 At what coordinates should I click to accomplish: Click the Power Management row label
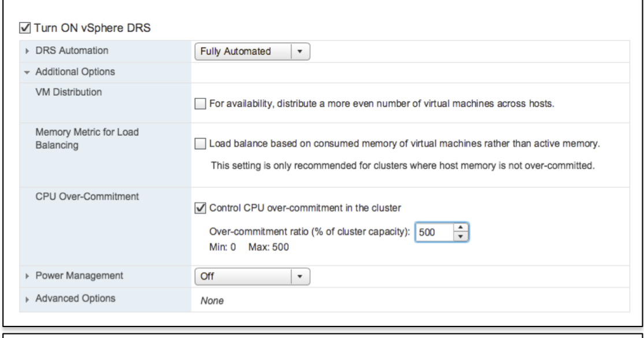point(77,276)
